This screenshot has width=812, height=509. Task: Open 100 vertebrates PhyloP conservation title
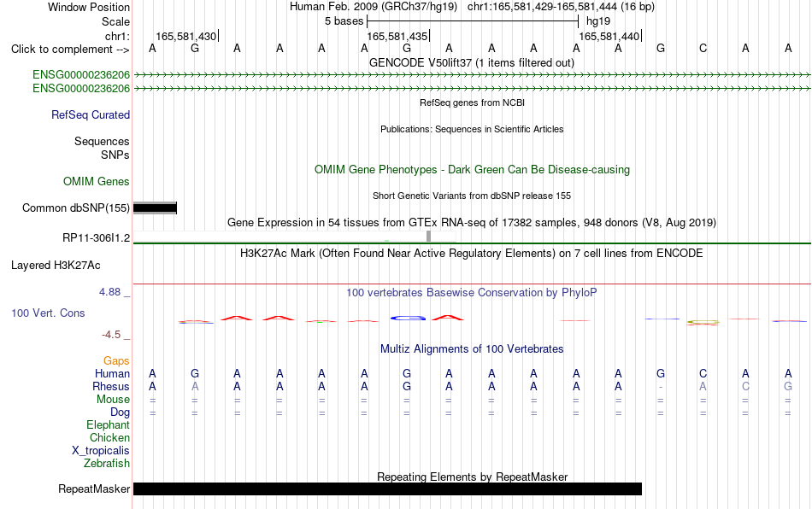(472, 293)
